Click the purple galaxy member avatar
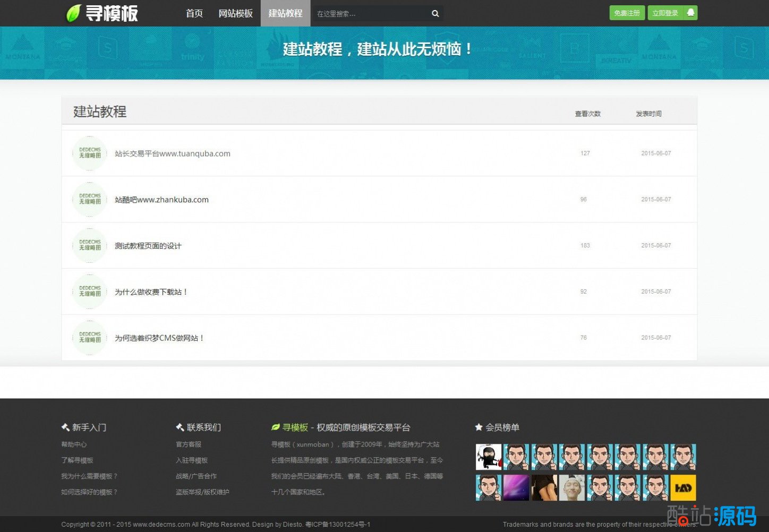The image size is (769, 532). coord(516,488)
